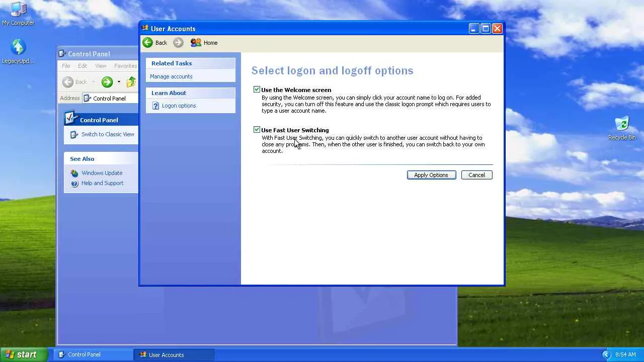Image resolution: width=644 pixels, height=362 pixels.
Task: Open the Manage accounts link
Action: click(x=171, y=76)
